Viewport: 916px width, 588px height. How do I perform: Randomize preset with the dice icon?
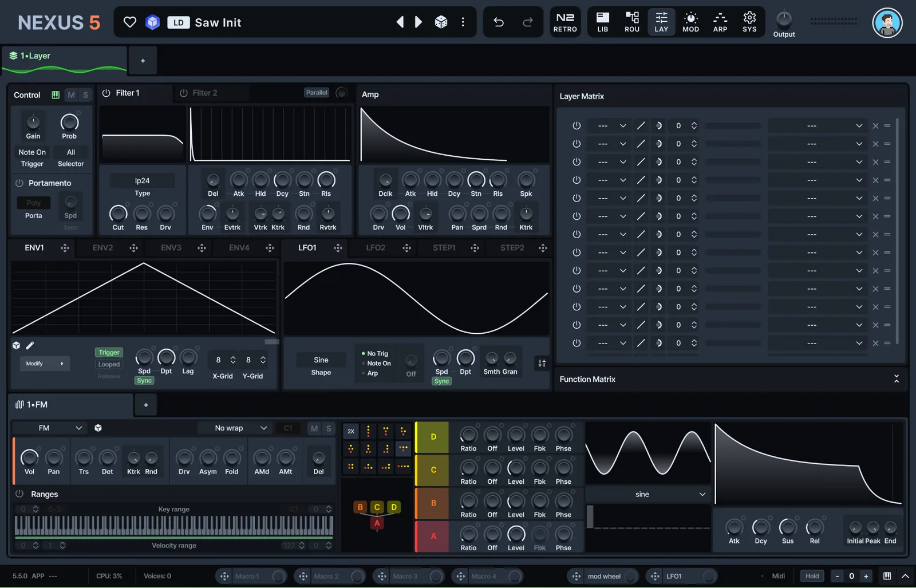tap(441, 22)
